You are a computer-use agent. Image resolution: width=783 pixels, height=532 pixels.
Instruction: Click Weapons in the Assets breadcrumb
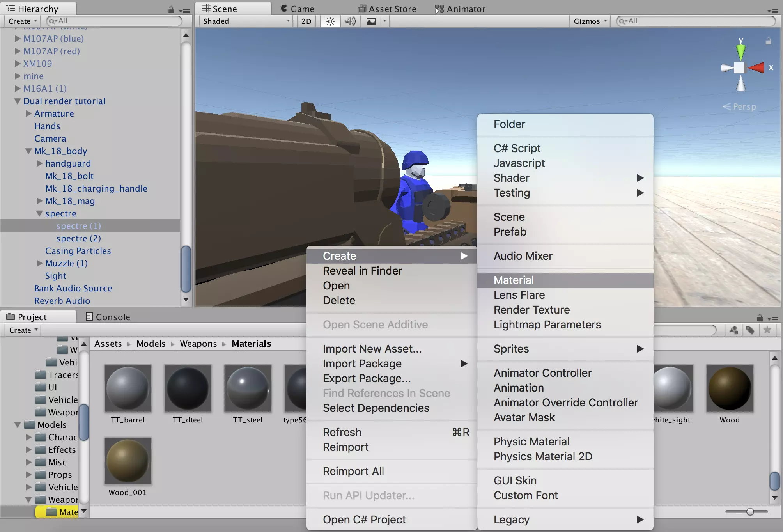pos(198,344)
